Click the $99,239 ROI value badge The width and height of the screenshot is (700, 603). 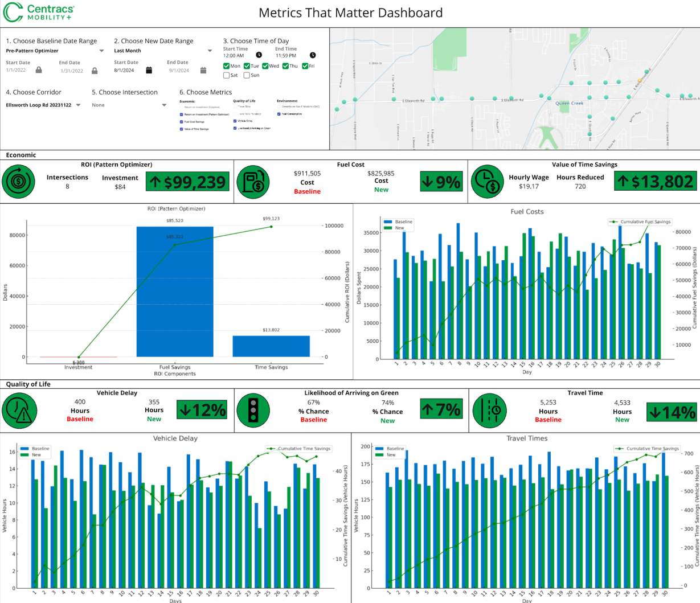188,182
